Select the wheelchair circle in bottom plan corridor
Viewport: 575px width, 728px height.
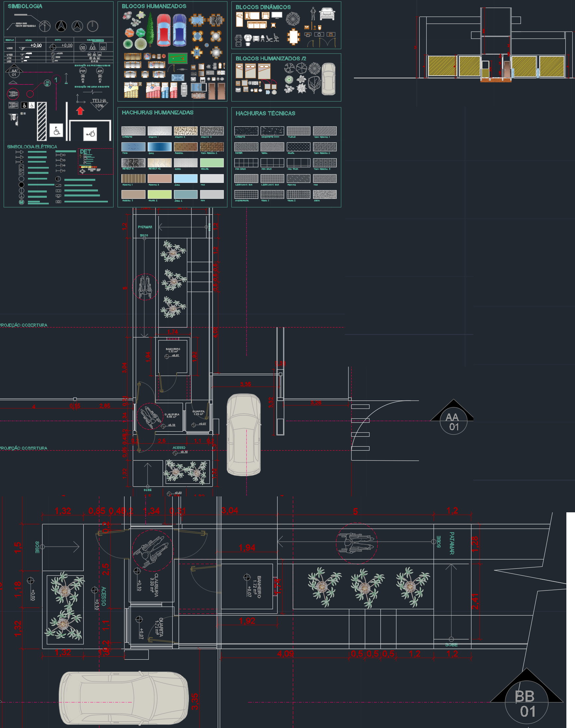click(x=357, y=543)
